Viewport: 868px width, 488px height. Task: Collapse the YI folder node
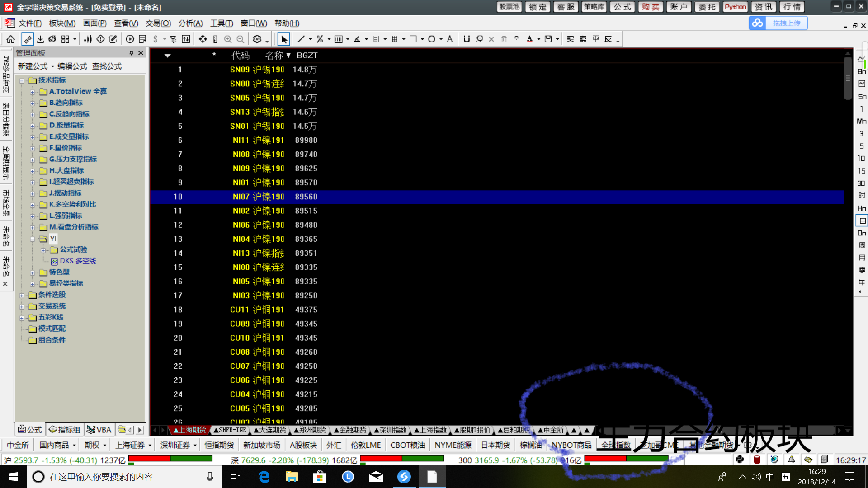tap(33, 239)
